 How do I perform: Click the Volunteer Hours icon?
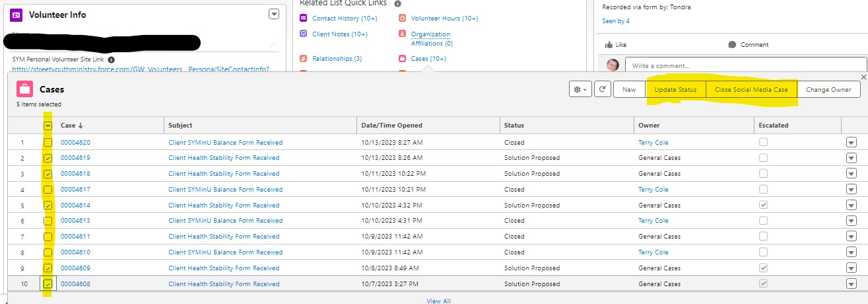pyautogui.click(x=403, y=19)
